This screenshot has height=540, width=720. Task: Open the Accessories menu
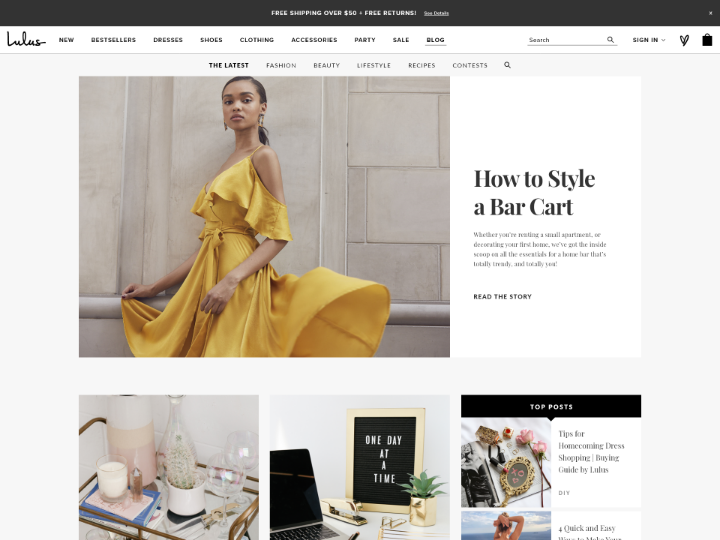pyautogui.click(x=314, y=40)
